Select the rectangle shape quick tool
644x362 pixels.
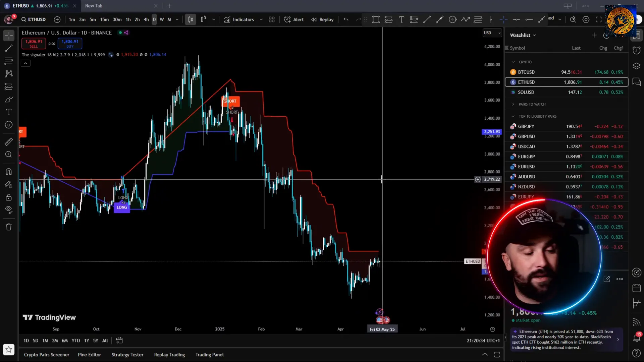click(x=376, y=19)
